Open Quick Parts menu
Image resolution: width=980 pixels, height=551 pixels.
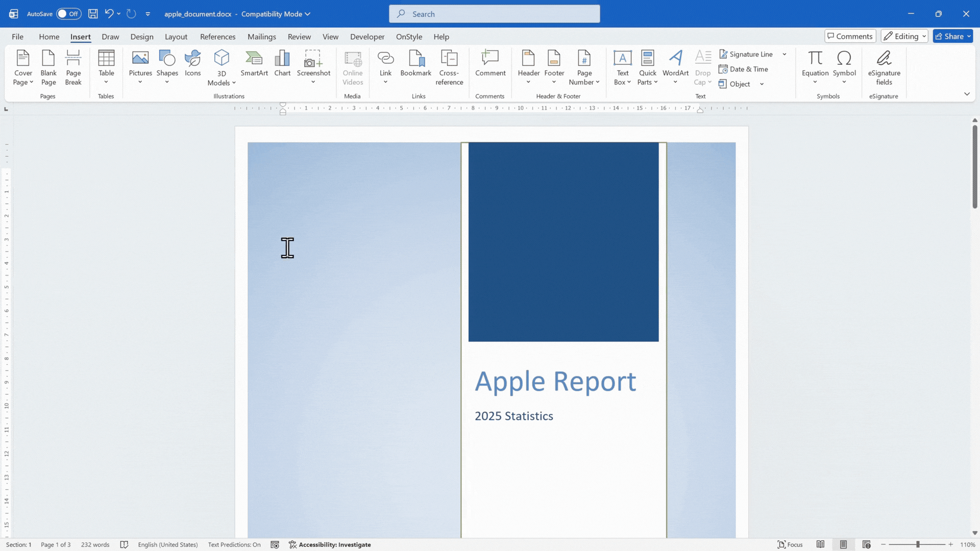(x=648, y=68)
